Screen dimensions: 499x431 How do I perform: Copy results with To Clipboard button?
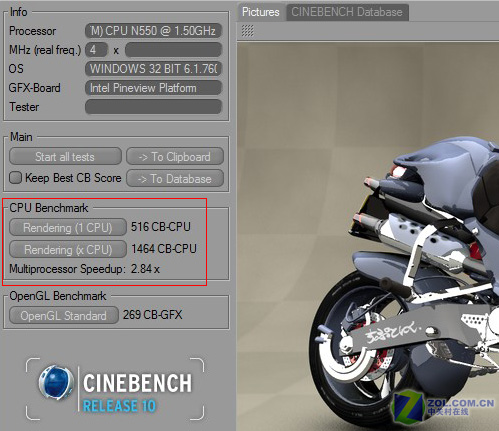175,156
